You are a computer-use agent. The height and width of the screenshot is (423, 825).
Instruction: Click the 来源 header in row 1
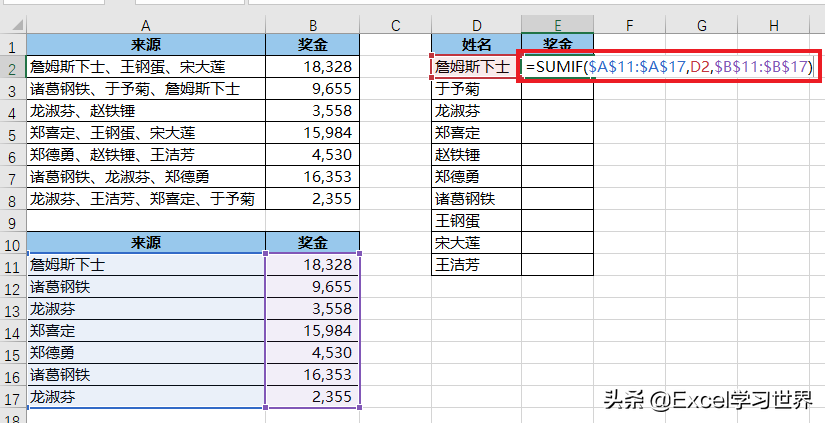[x=146, y=45]
